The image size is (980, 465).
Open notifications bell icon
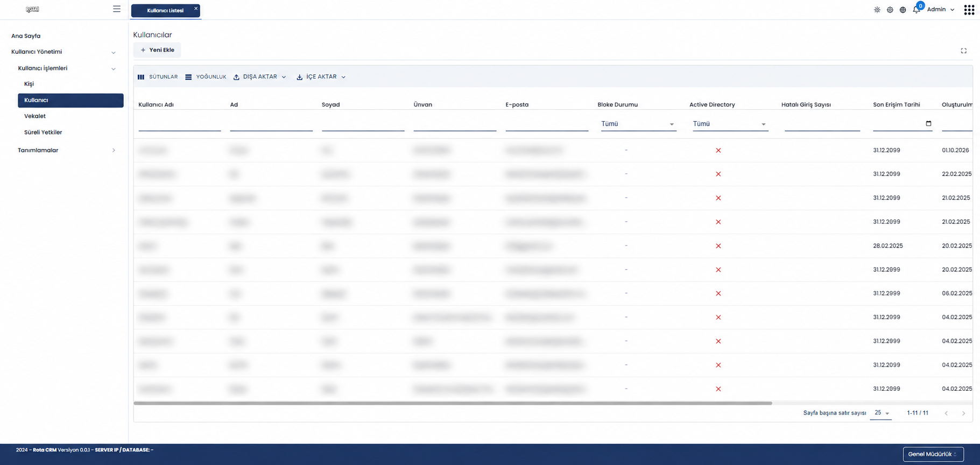click(x=916, y=10)
